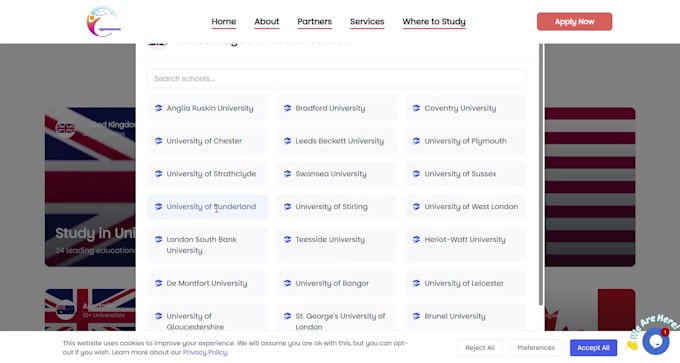
Task: Select Heriot-Watt University text
Action: coord(465,239)
